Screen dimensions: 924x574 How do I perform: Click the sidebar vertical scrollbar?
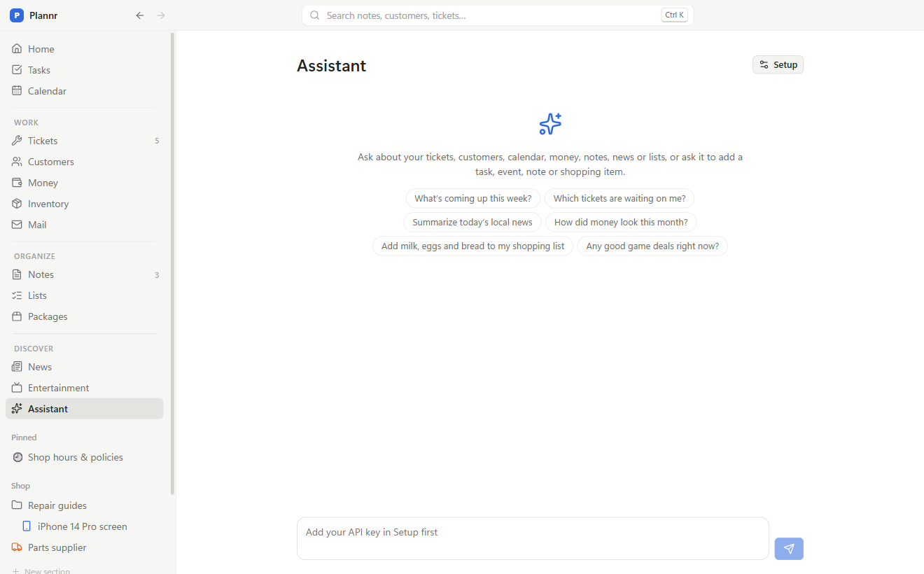tap(172, 262)
